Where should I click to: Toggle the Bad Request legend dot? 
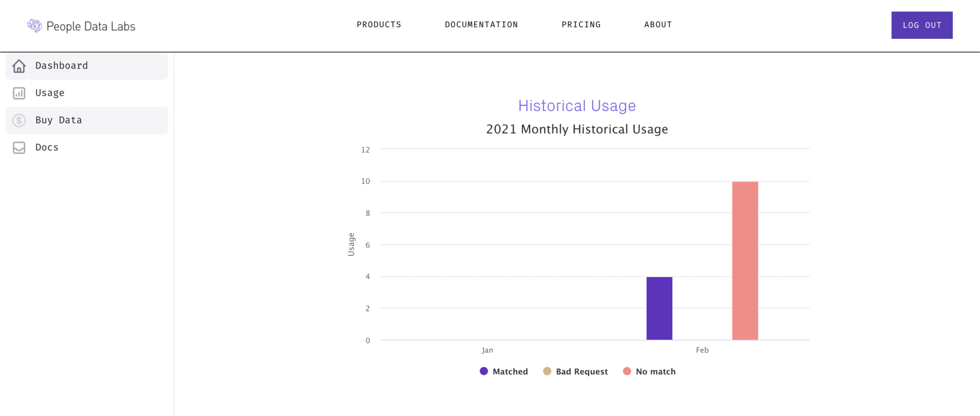tap(547, 371)
